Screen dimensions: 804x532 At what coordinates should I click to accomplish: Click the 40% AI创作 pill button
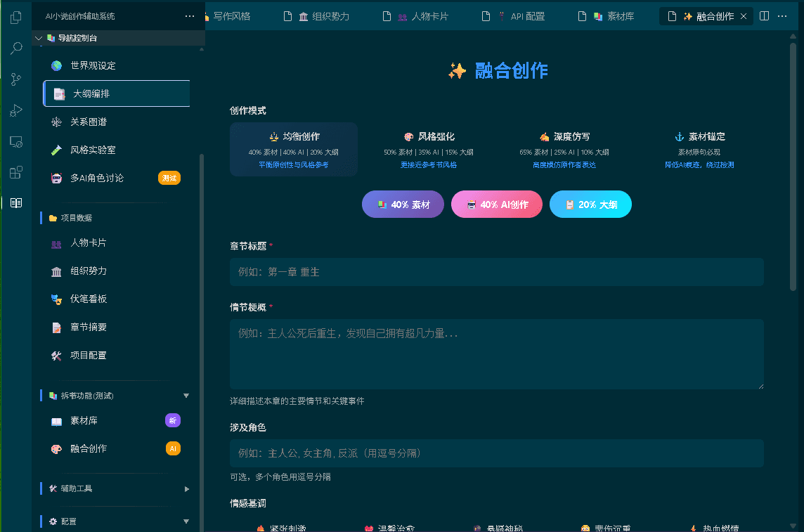coord(496,204)
